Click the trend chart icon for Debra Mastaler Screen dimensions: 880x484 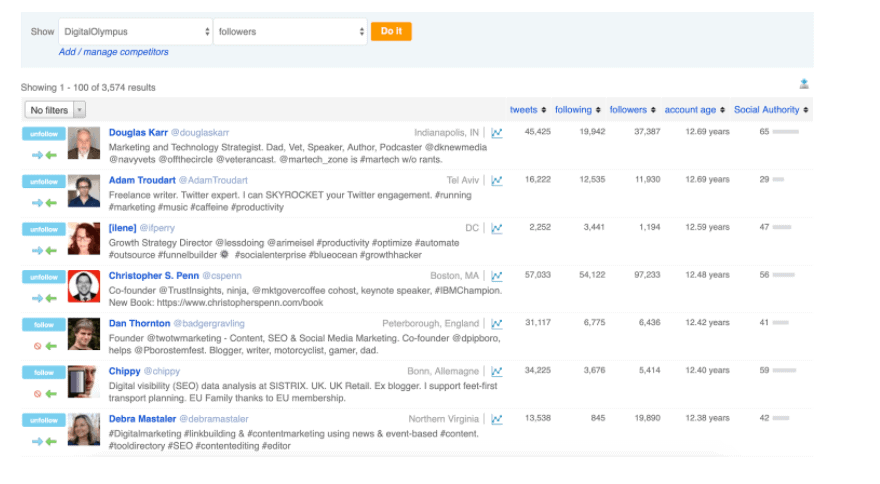pyautogui.click(x=497, y=420)
